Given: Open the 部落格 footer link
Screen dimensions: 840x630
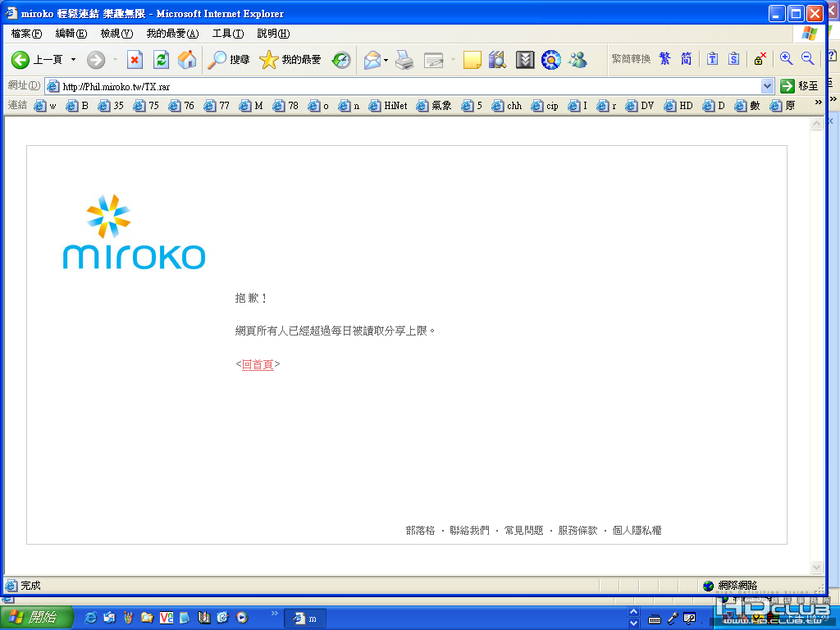Looking at the screenshot, I should click(420, 531).
